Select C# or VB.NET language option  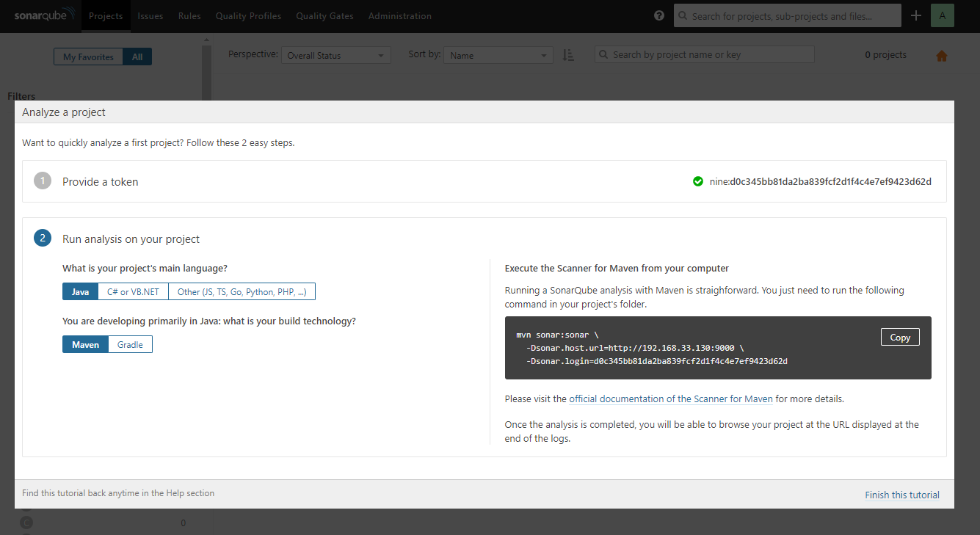click(133, 291)
